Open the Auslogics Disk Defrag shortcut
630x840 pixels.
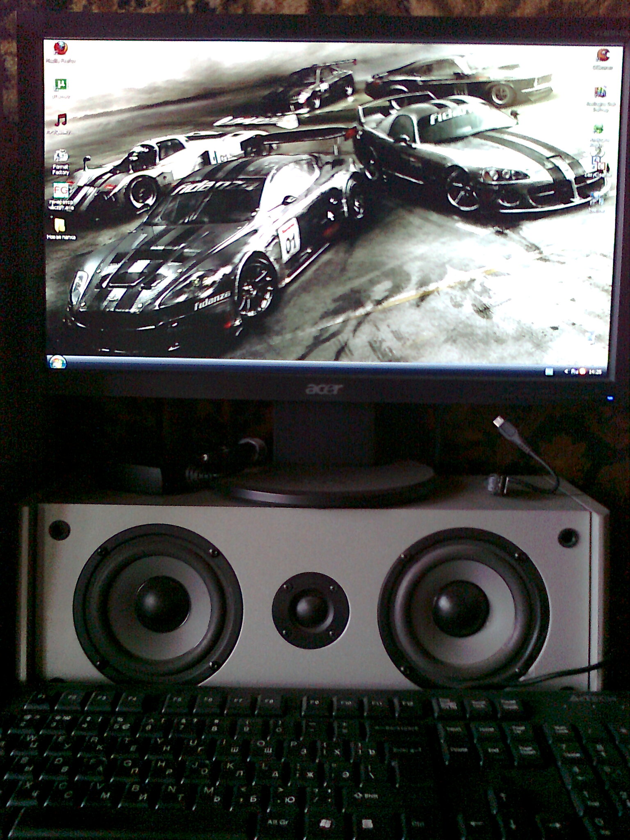click(x=601, y=99)
